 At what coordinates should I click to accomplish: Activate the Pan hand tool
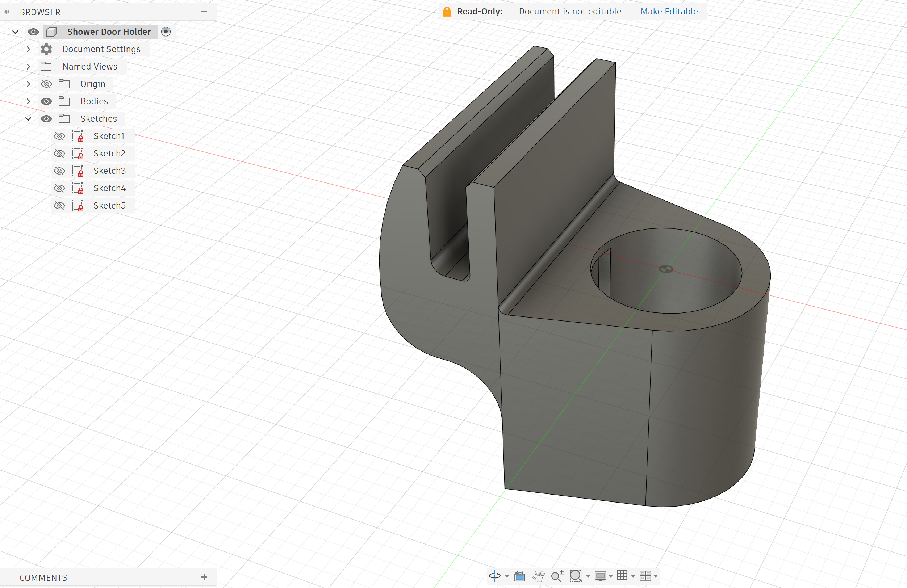(x=539, y=576)
